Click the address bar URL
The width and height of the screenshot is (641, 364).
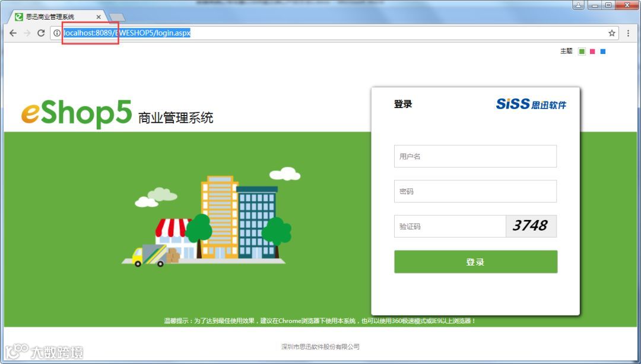pyautogui.click(x=127, y=33)
